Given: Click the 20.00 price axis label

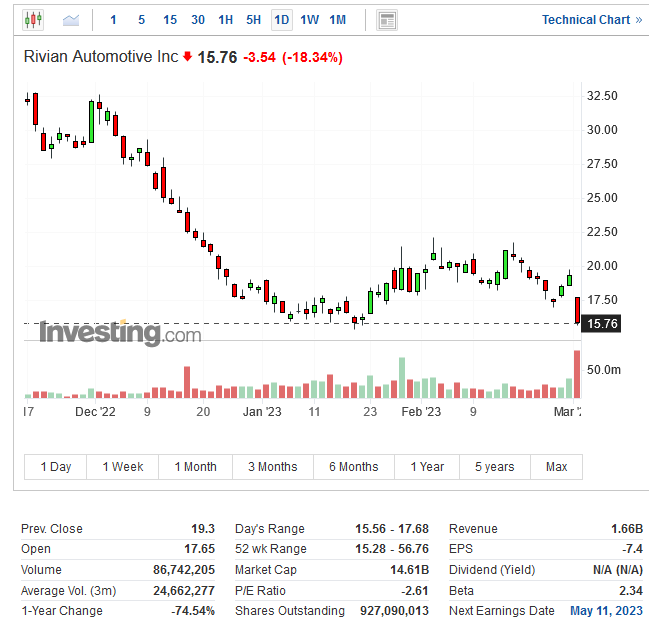Looking at the screenshot, I should pos(602,266).
